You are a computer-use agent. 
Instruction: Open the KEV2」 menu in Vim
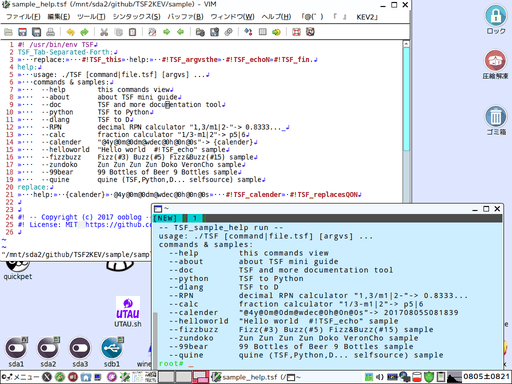(x=367, y=17)
